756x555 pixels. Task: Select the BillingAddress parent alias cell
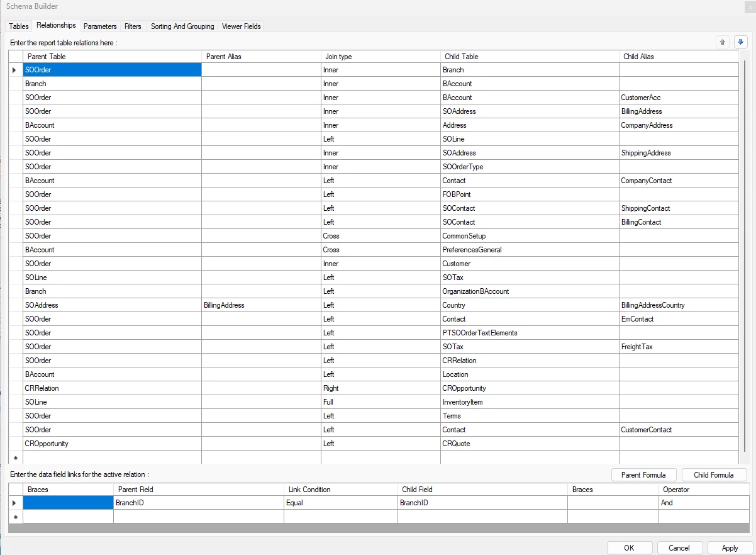pos(261,305)
